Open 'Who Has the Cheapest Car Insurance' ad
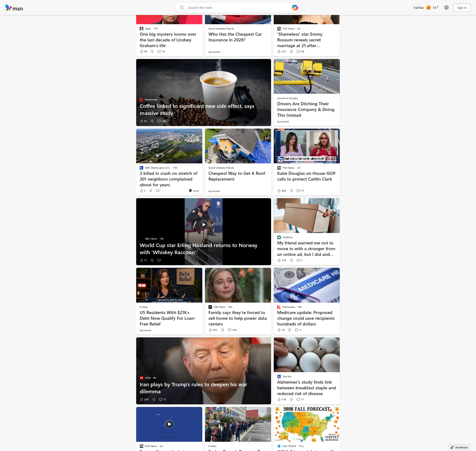476x451 pixels. (x=235, y=37)
